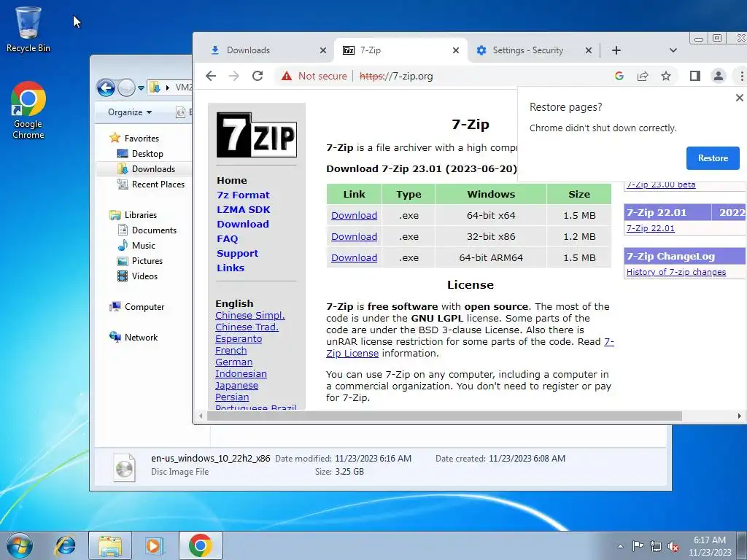Click Action Center flag tray icon
Image resolution: width=747 pixels, height=560 pixels.
coord(638,546)
